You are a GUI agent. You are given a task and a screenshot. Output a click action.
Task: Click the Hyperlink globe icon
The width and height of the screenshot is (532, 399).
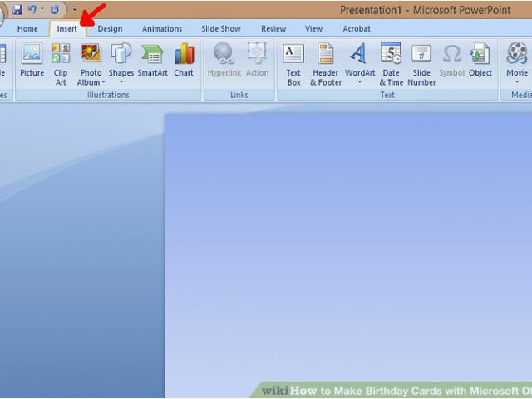224,53
